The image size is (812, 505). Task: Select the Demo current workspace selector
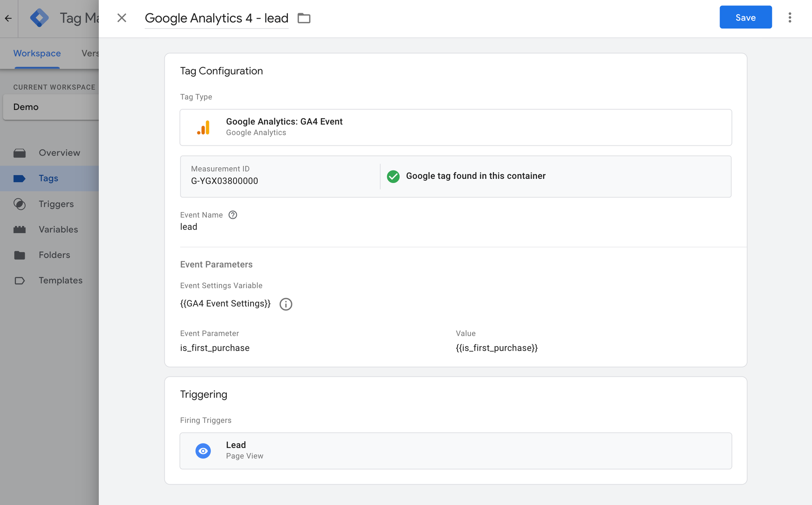(x=51, y=107)
